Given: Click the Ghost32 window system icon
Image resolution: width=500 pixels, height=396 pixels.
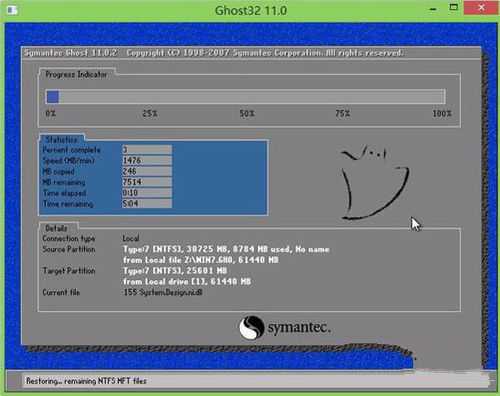Looking at the screenshot, I should pos(12,10).
